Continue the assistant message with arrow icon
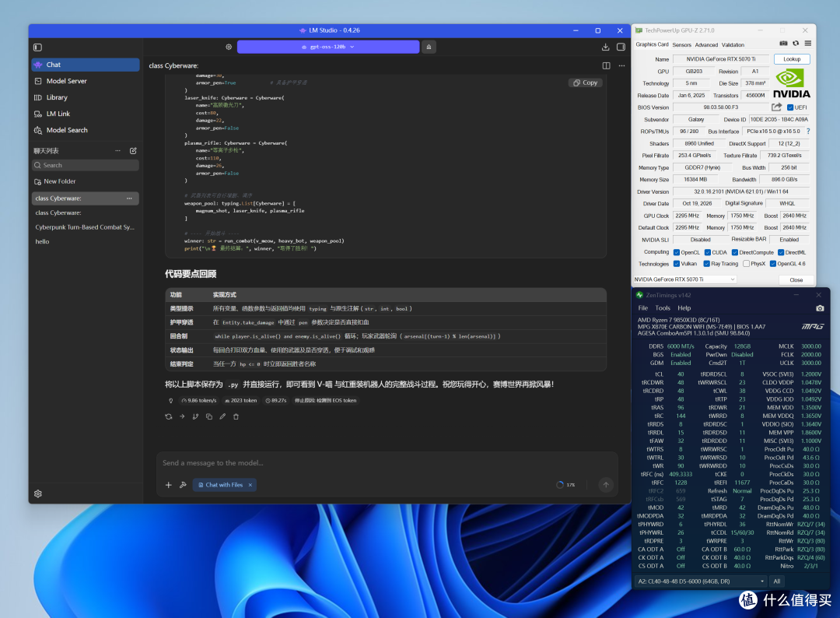This screenshot has height=618, width=840. click(x=182, y=416)
